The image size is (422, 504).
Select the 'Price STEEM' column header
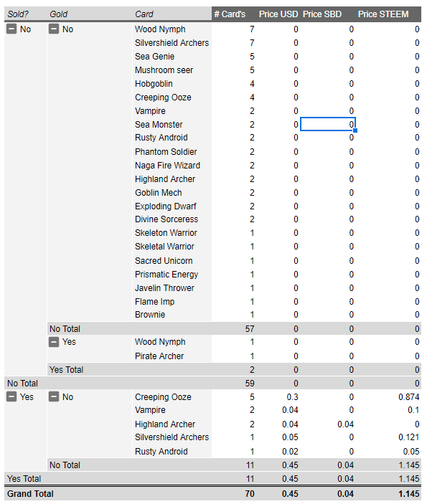click(x=383, y=14)
